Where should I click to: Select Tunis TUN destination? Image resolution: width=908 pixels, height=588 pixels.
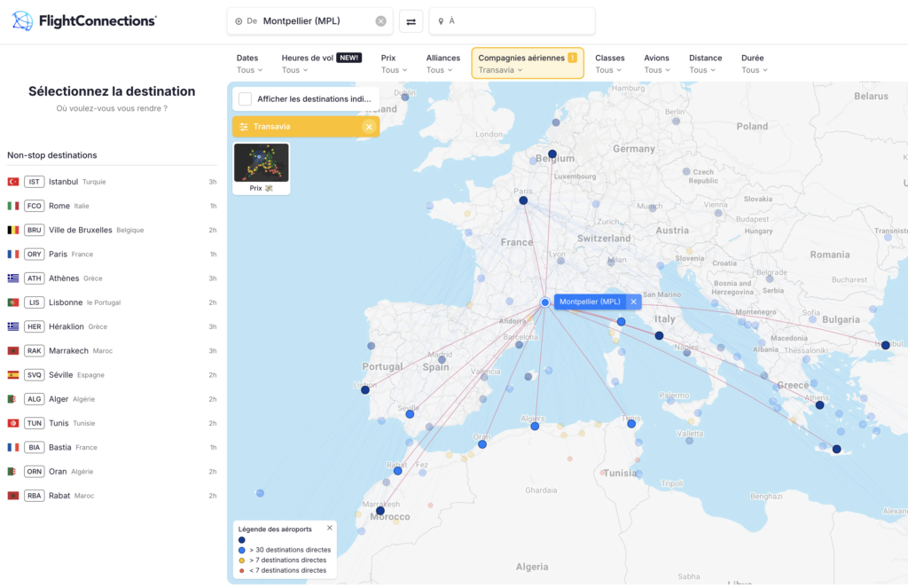click(x=112, y=423)
